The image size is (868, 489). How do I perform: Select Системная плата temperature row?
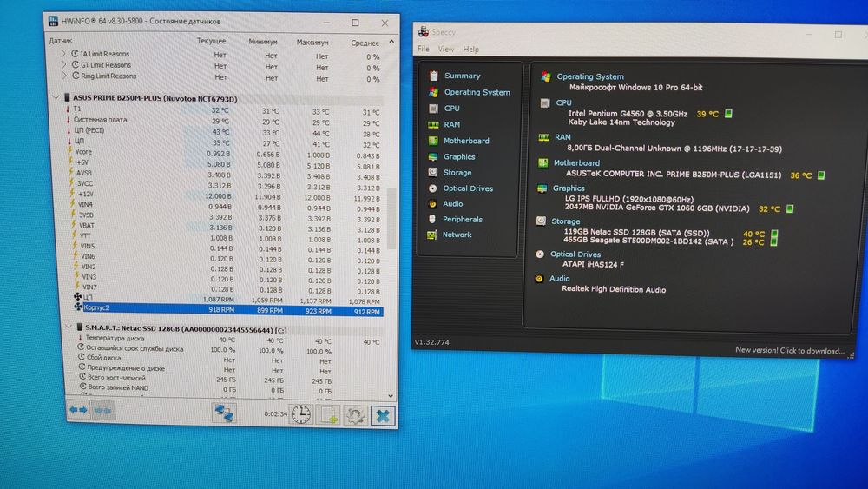(224, 121)
